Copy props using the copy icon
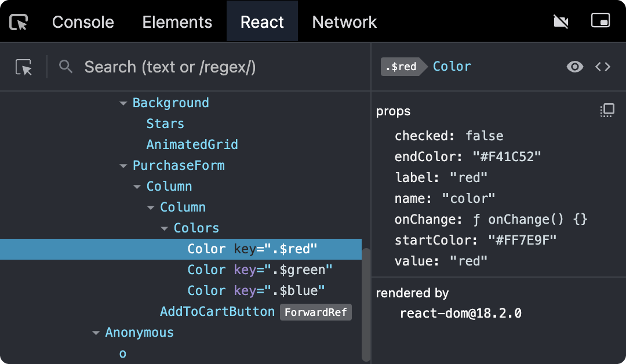Image resolution: width=626 pixels, height=364 pixels. [x=607, y=110]
